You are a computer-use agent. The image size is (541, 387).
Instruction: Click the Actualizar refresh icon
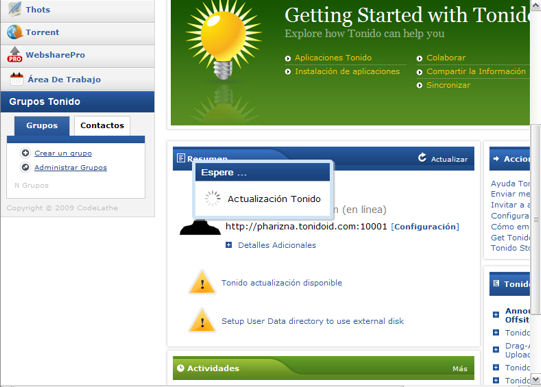(422, 158)
